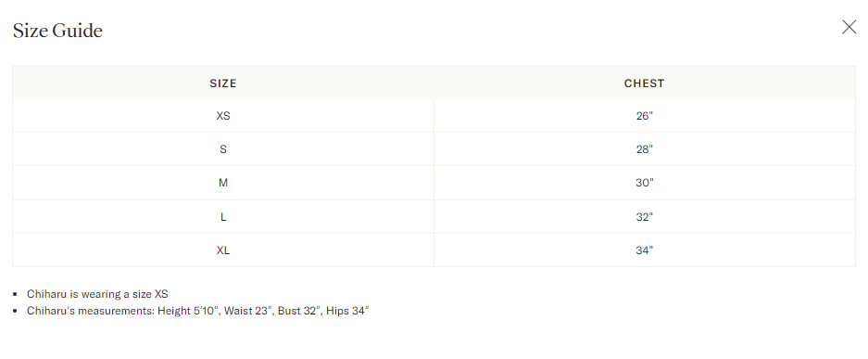
Task: Click the XL size cell
Action: 223,250
